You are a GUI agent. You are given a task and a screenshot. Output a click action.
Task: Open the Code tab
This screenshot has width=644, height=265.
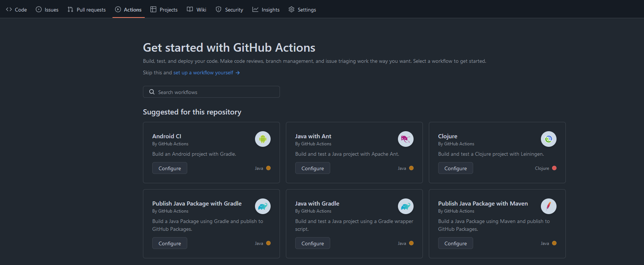pos(16,9)
